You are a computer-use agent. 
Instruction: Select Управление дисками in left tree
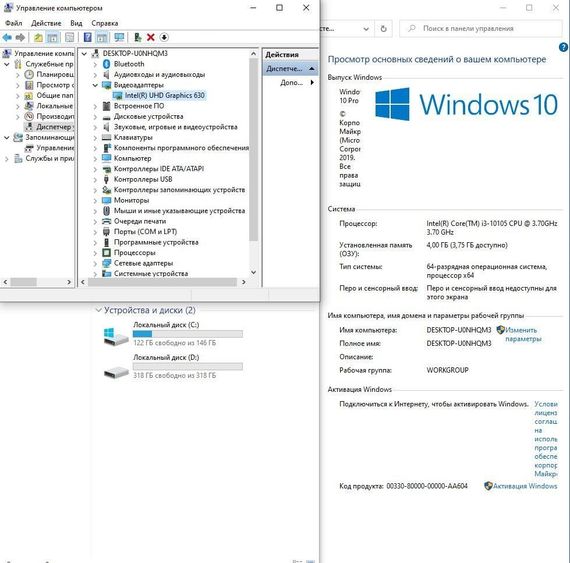click(x=49, y=148)
